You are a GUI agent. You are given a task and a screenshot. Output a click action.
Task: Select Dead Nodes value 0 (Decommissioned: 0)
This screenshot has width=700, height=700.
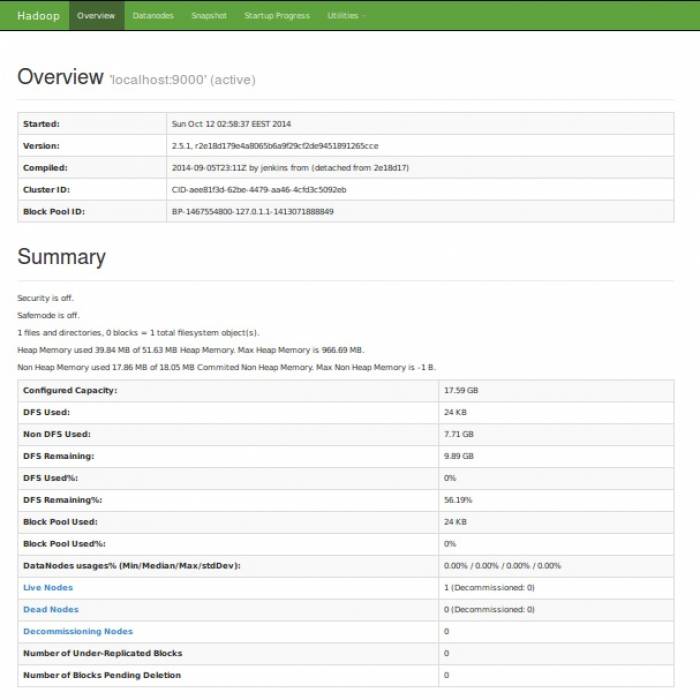pos(489,609)
